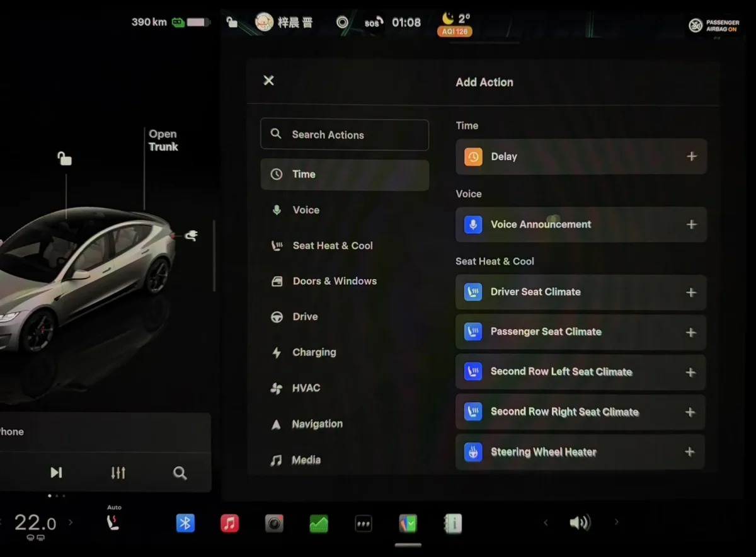
Task: Choose the Driver Seat Climate action
Action: click(x=581, y=292)
